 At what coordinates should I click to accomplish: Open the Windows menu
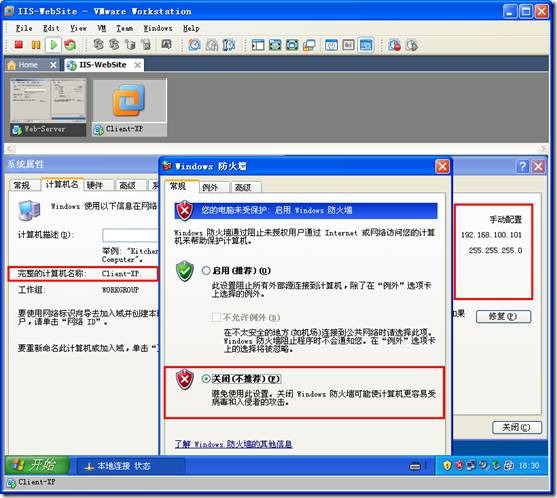(x=158, y=28)
